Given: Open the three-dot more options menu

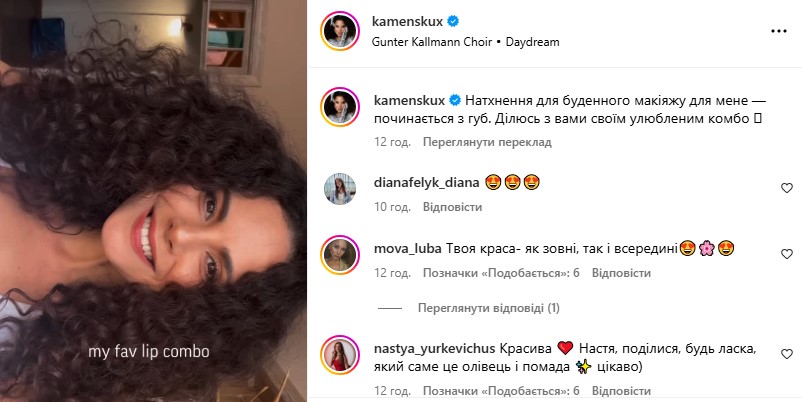Looking at the screenshot, I should pyautogui.click(x=778, y=31).
